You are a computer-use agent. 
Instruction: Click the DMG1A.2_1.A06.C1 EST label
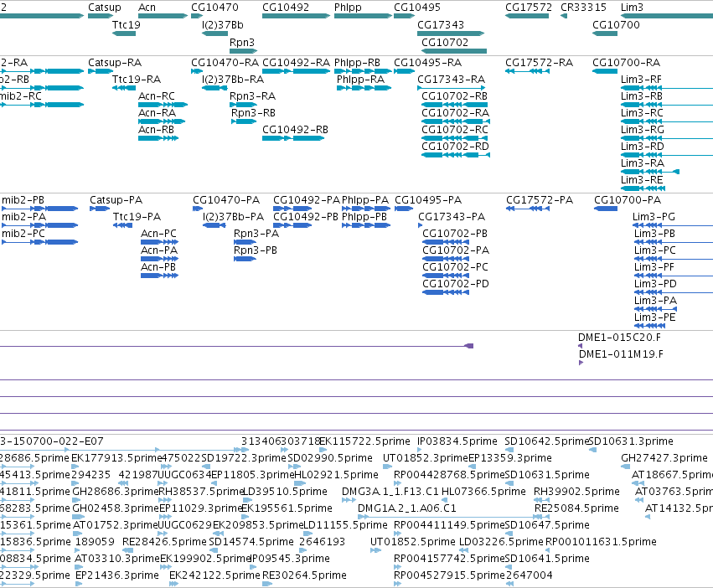[x=406, y=508]
